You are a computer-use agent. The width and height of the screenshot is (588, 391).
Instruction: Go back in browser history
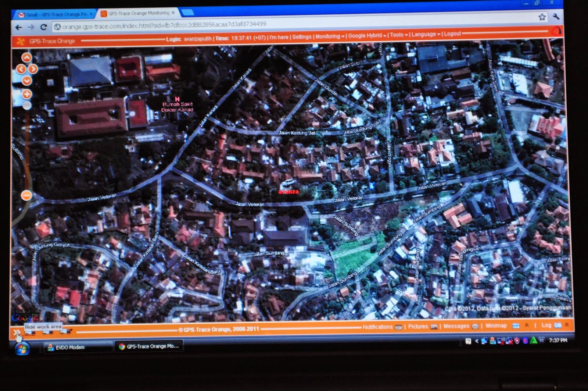18,28
